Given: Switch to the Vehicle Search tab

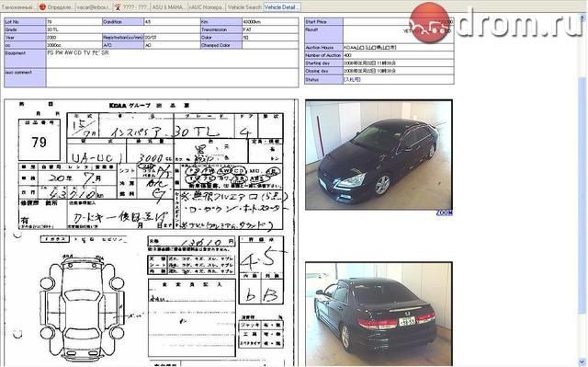Looking at the screenshot, I should 244,6.
